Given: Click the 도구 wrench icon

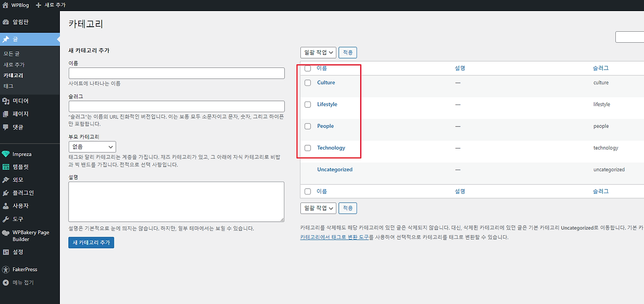Looking at the screenshot, I should 6,219.
